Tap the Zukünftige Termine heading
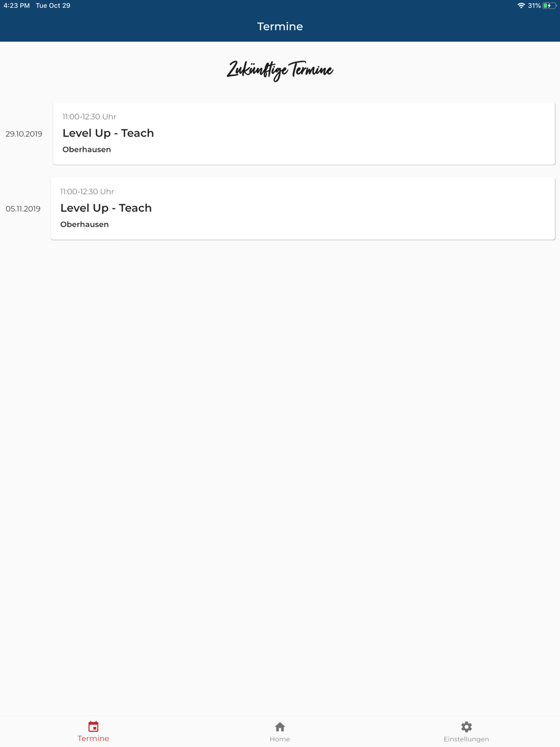 (x=280, y=70)
